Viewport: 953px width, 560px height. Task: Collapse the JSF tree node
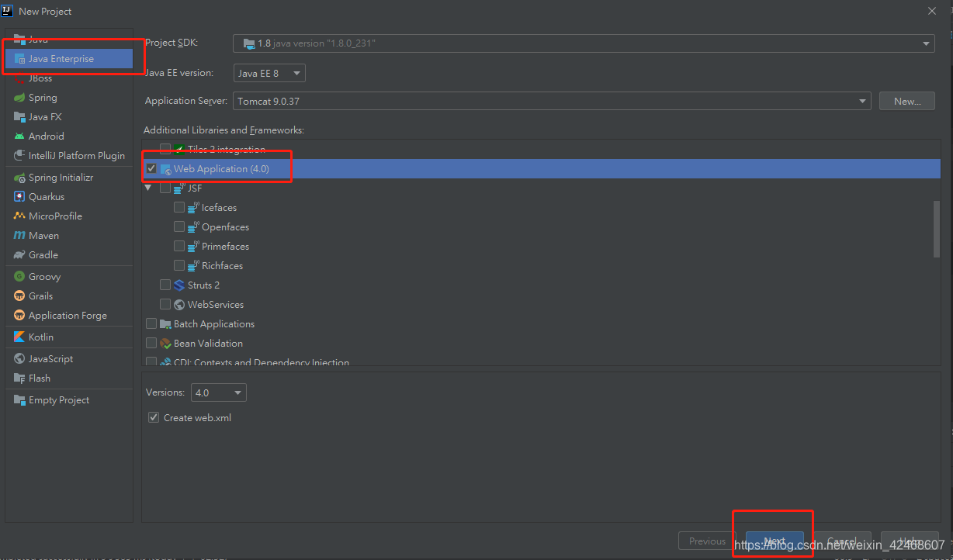pos(148,188)
